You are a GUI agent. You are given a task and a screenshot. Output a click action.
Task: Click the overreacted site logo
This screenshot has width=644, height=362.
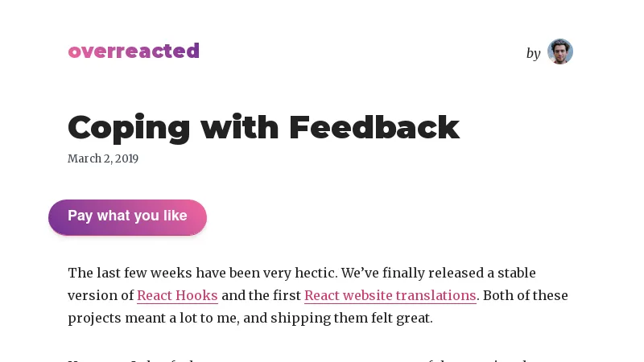pyautogui.click(x=134, y=51)
